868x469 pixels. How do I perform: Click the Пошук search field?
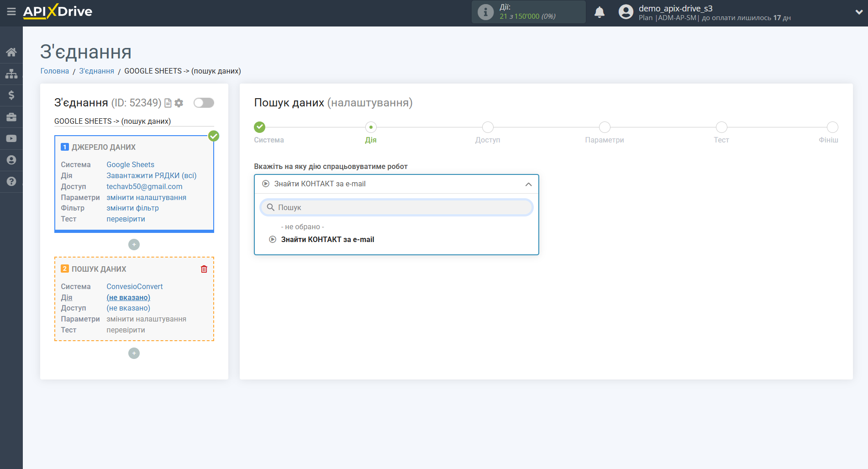pyautogui.click(x=396, y=207)
